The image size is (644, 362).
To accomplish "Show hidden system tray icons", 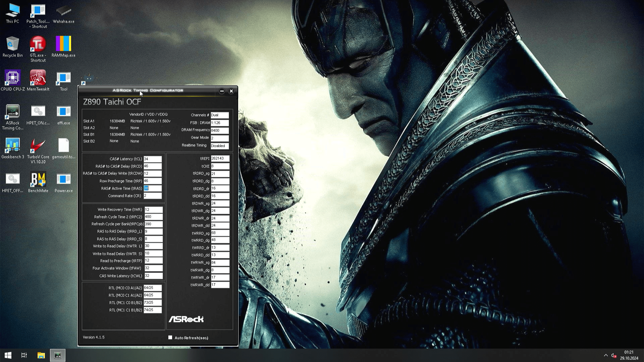I will click(x=606, y=355).
